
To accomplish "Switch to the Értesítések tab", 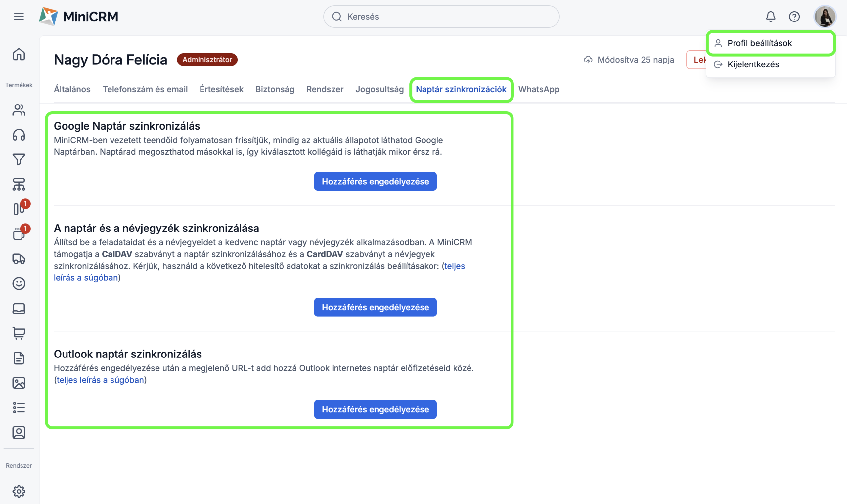I will [221, 89].
